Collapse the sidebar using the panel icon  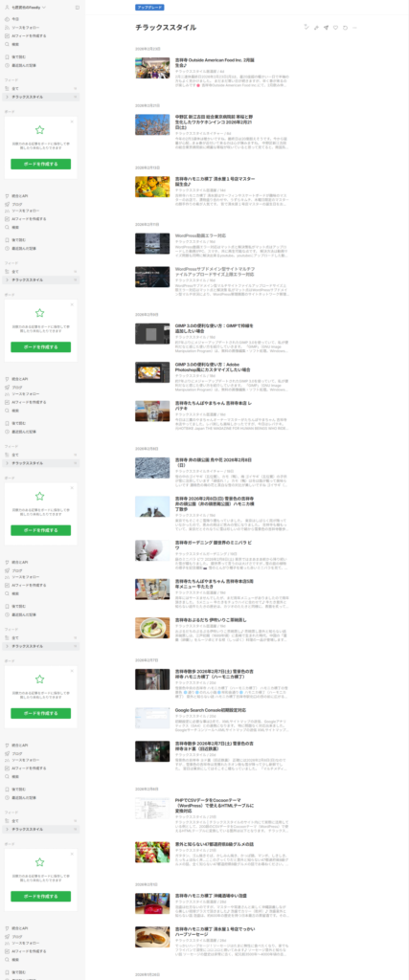tap(77, 8)
